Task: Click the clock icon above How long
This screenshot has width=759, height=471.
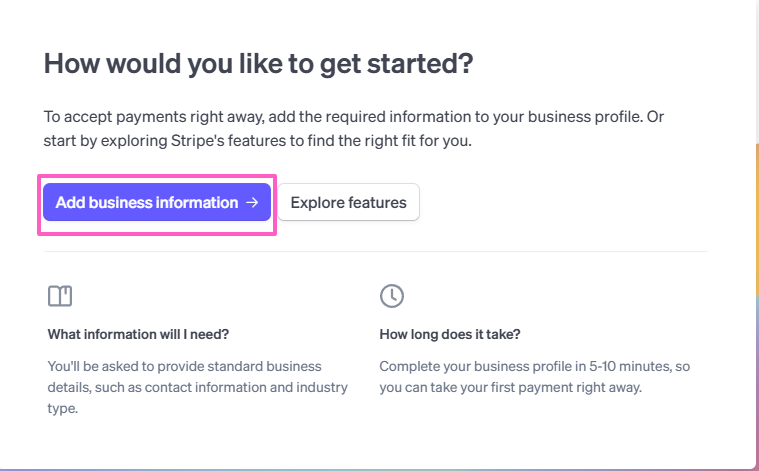Action: click(392, 296)
